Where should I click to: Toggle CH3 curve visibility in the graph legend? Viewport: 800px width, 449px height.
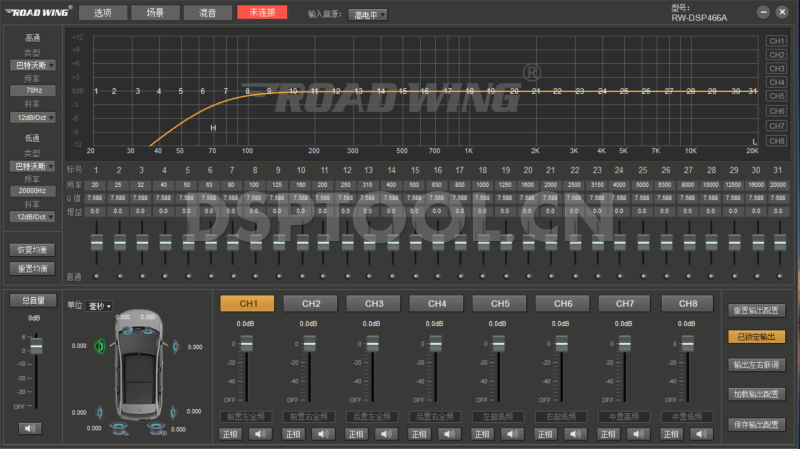(x=776, y=69)
